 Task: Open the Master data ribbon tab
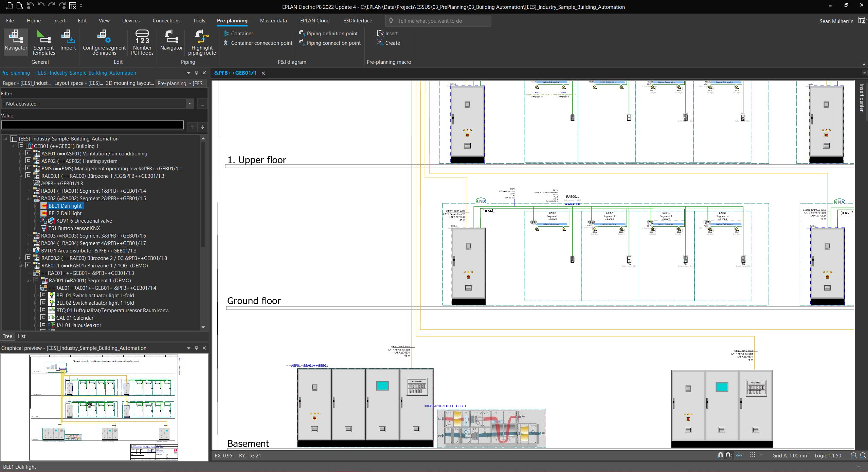click(273, 21)
